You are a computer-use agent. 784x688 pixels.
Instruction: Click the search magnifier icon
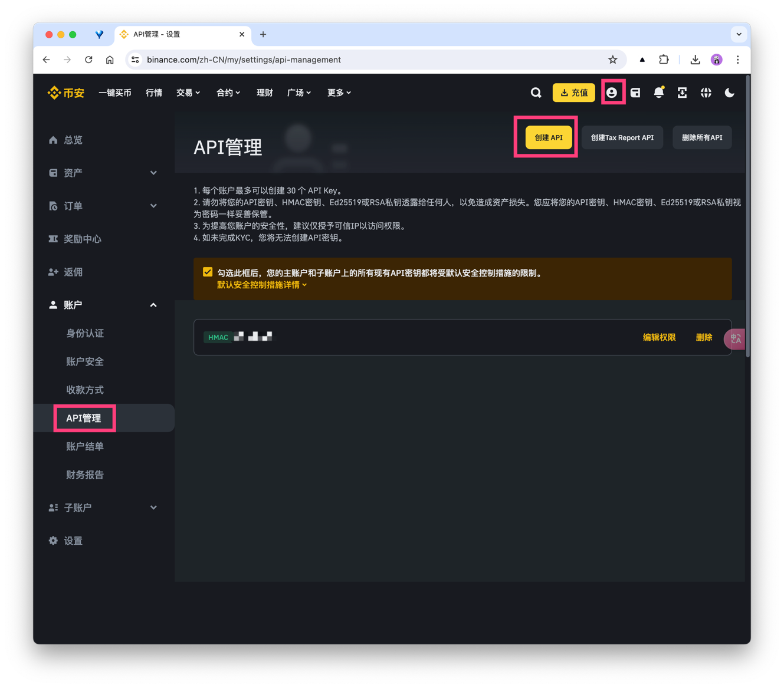[x=536, y=92]
